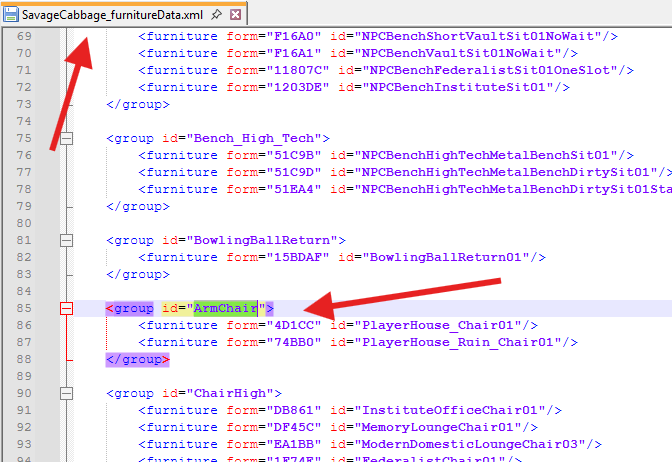672x462 pixels.
Task: Click line number 90 in the margin
Action: click(x=24, y=393)
